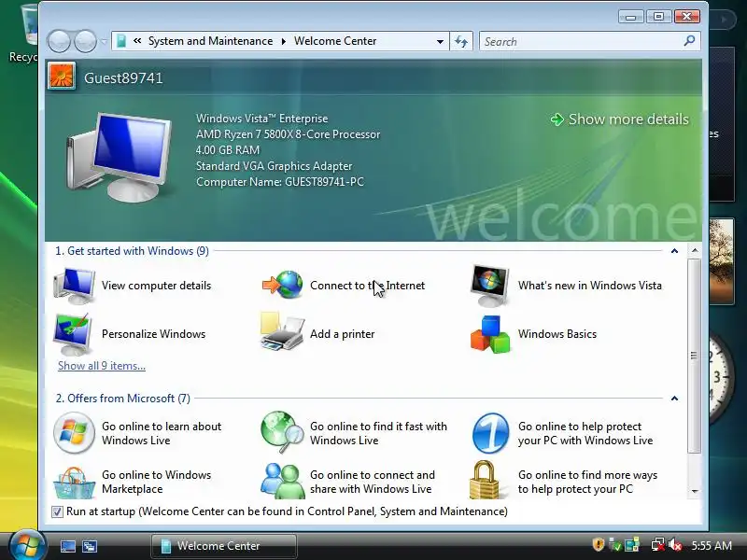Select the Windows Marketplace basket icon
This screenshot has width=747, height=560.
[74, 482]
